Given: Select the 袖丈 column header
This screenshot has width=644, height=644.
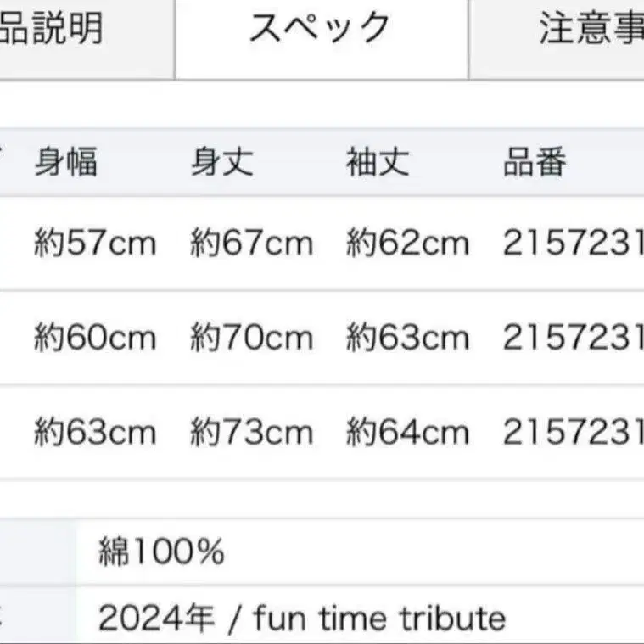Looking at the screenshot, I should [x=378, y=160].
